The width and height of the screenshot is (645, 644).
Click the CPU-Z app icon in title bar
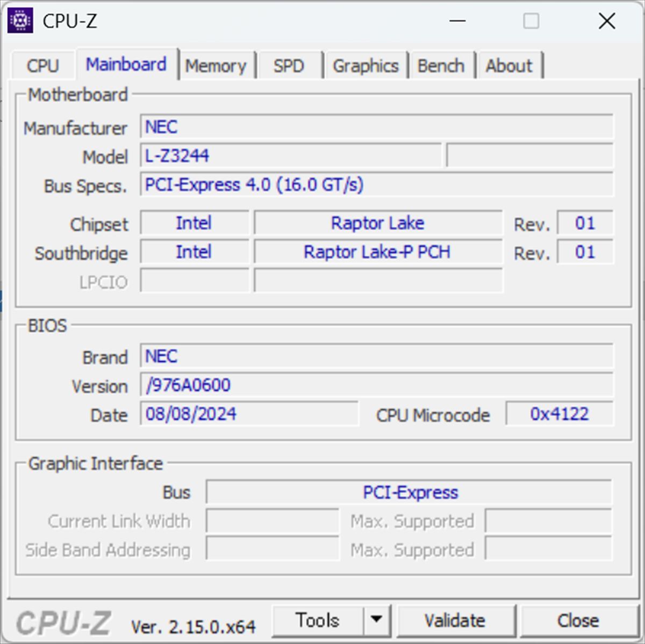click(x=20, y=21)
